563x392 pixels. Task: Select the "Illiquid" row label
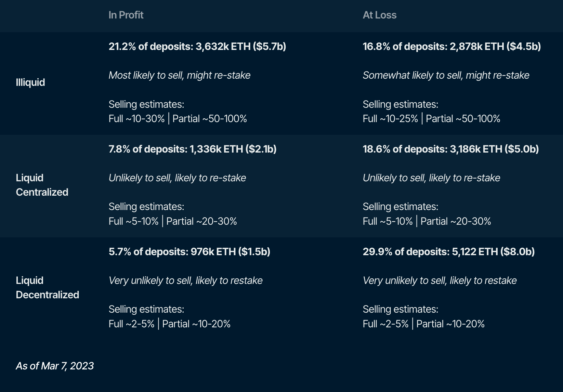pos(30,82)
